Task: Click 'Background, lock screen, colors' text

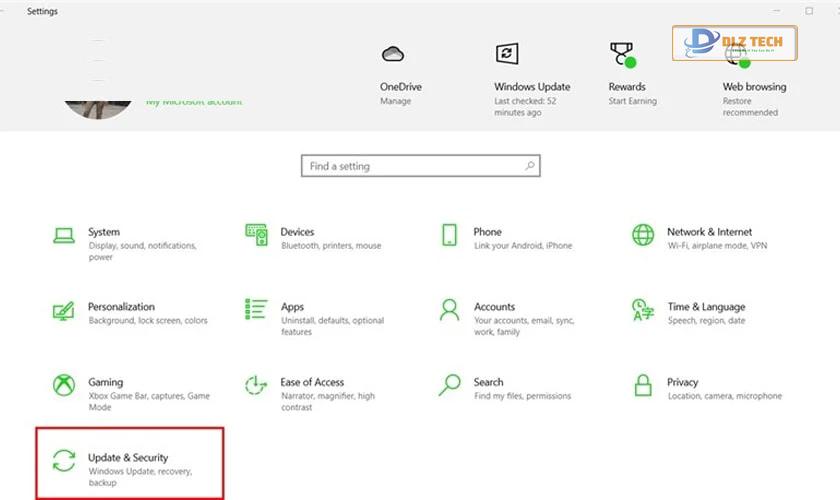Action: coord(148,320)
